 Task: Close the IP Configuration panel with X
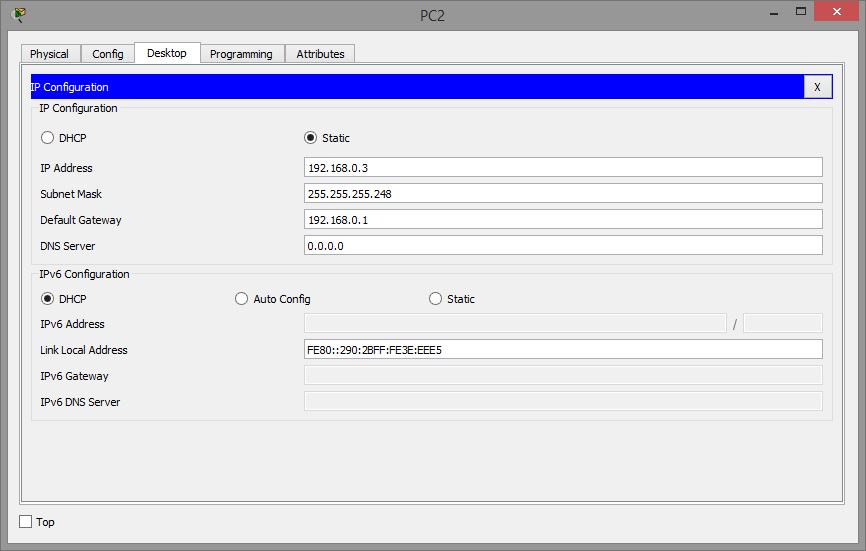click(817, 87)
